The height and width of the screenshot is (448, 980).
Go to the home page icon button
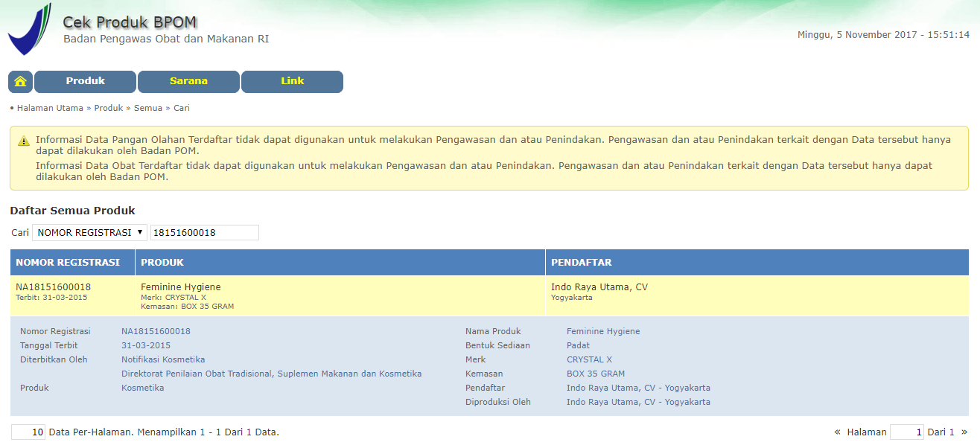[x=20, y=82]
